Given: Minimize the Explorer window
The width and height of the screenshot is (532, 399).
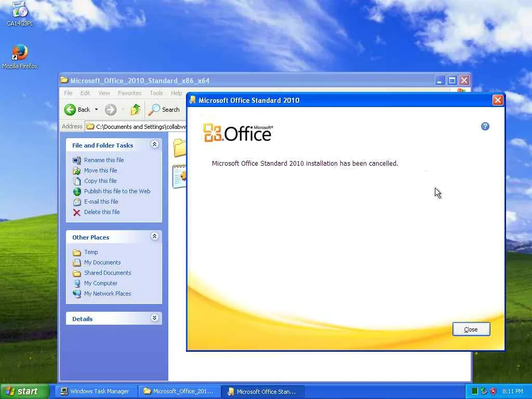Looking at the screenshot, I should coord(440,81).
